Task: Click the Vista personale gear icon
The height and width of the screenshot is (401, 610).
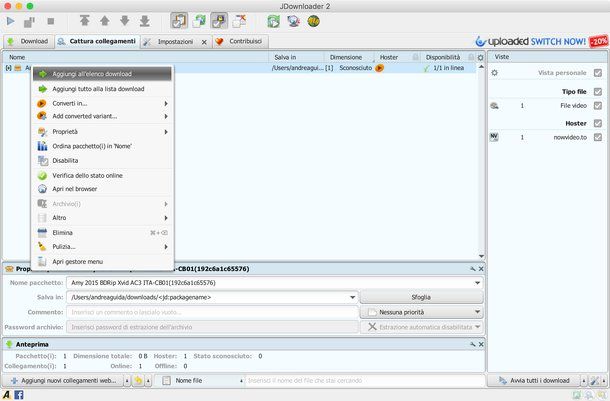Action: 494,73
